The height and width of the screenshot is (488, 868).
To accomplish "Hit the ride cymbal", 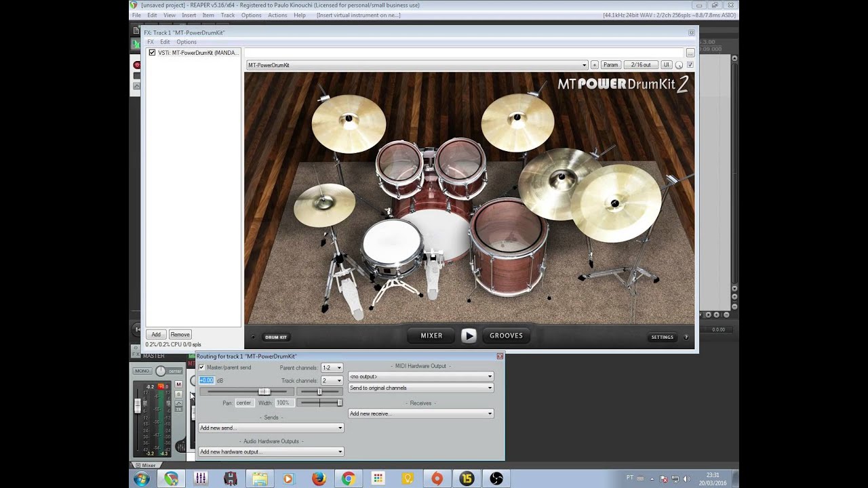I will click(560, 183).
